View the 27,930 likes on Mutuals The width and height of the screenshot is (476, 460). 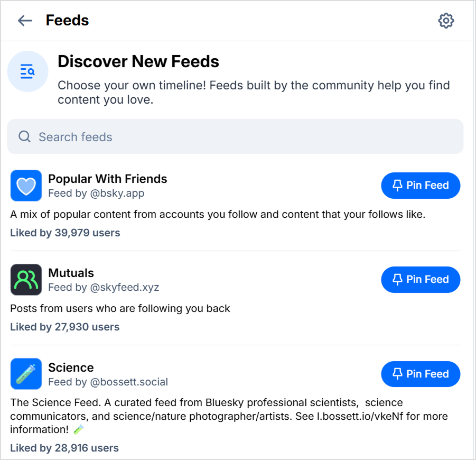point(65,327)
